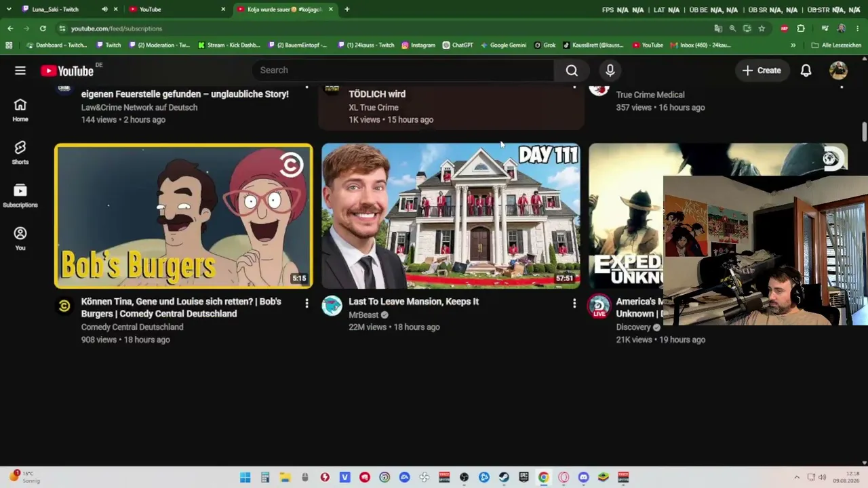Open Home in the YouTube sidebar
This screenshot has height=488, width=868.
tap(20, 110)
